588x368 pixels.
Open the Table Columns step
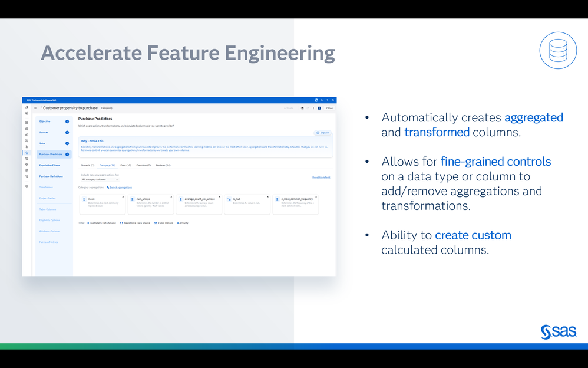click(48, 209)
